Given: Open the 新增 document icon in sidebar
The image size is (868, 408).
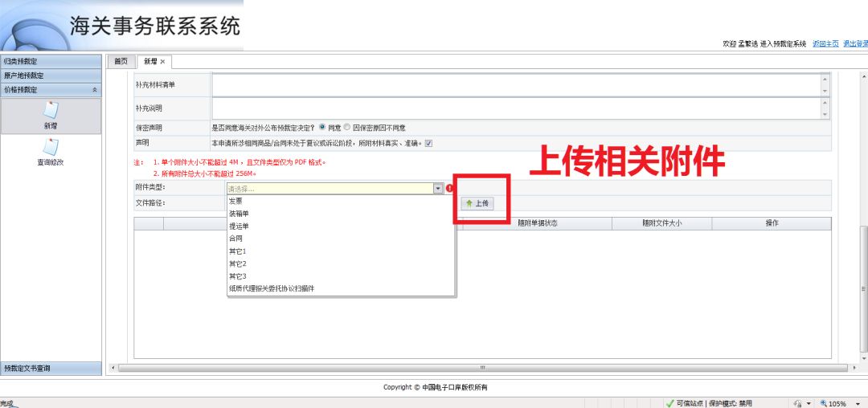Looking at the screenshot, I should coord(51,110).
